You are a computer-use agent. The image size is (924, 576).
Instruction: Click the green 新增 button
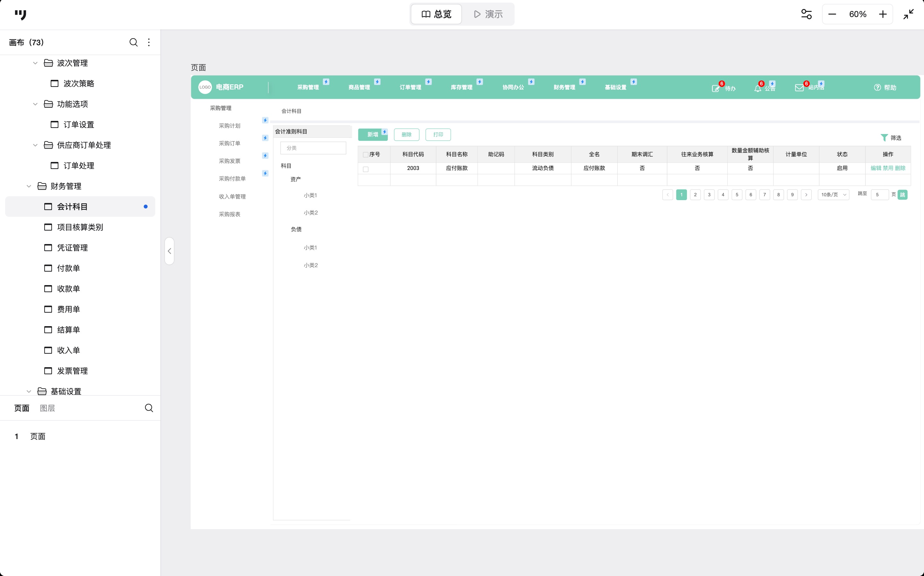coord(372,134)
